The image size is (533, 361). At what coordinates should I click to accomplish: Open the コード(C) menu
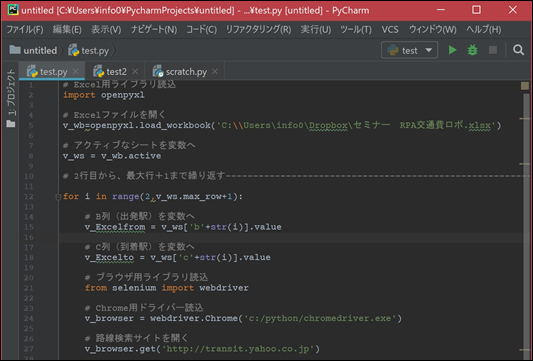click(x=201, y=30)
